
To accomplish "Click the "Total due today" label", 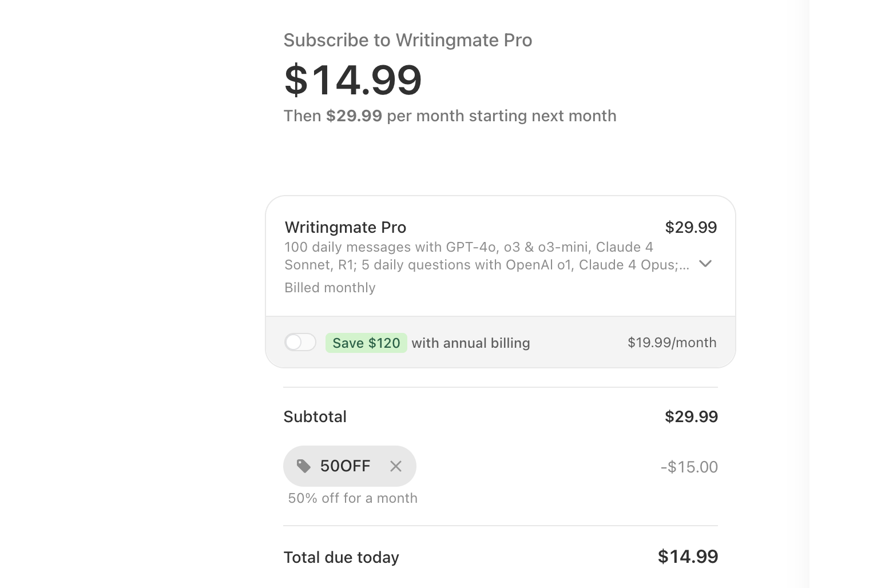I will 342,557.
